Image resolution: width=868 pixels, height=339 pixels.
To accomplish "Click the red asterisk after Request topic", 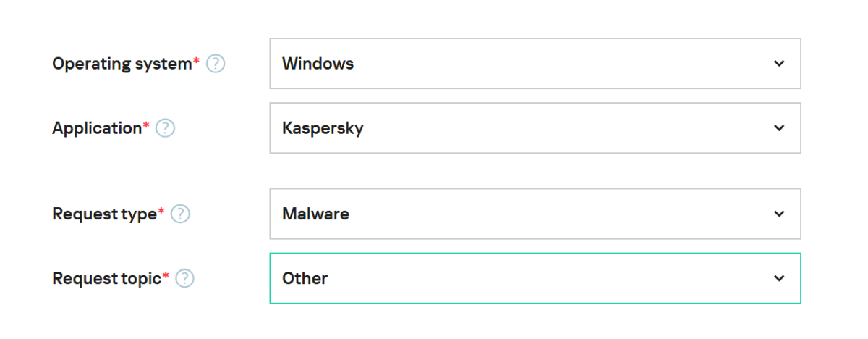I will [166, 276].
